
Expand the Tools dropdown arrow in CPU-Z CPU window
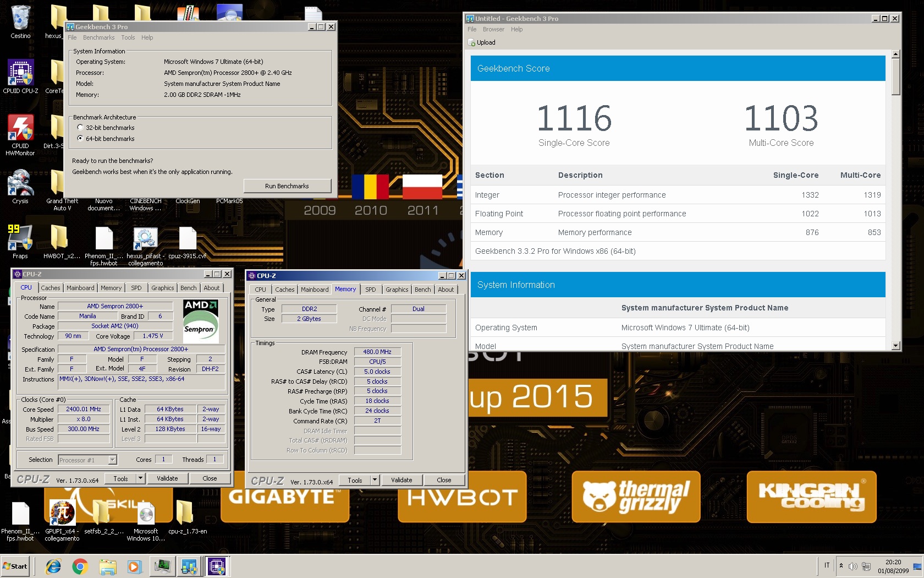[x=141, y=478]
